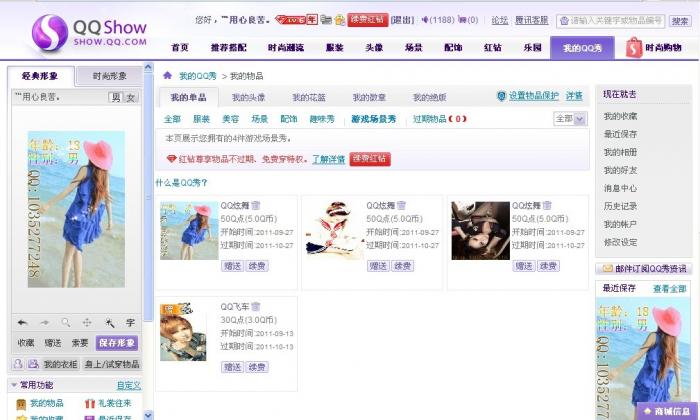Click 续费 button under QQ飞车 item
Viewport: 700px width, 420px height.
pos(257,367)
